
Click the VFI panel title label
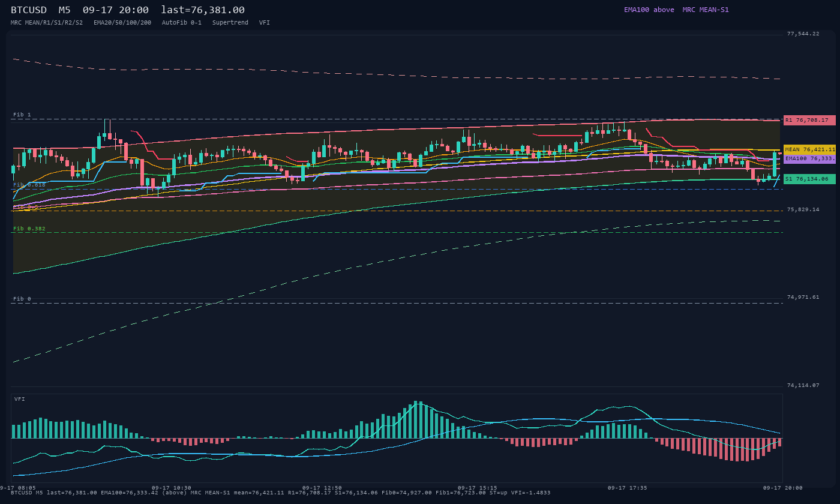(20, 399)
